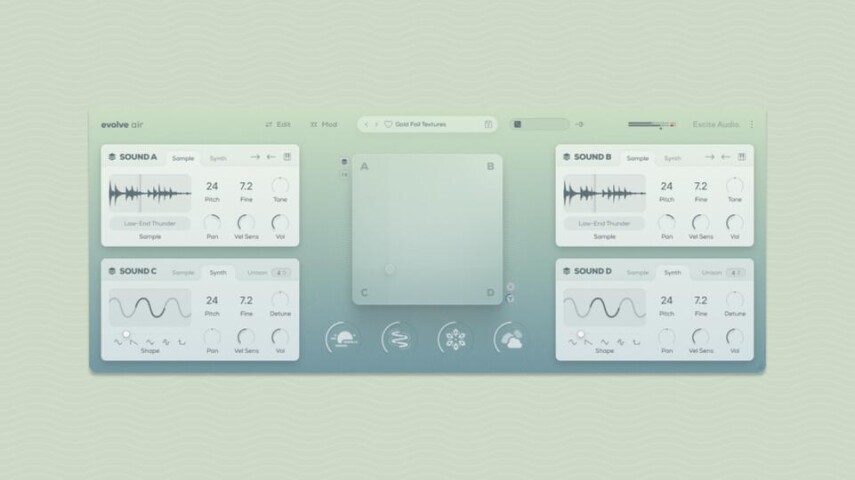Click the sunrise effect icon below the XY pad

[343, 339]
